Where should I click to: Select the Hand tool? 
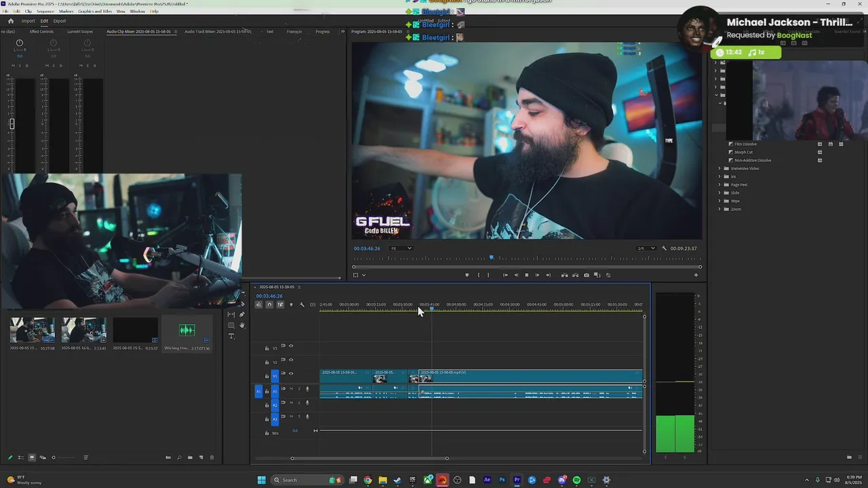pyautogui.click(x=242, y=325)
